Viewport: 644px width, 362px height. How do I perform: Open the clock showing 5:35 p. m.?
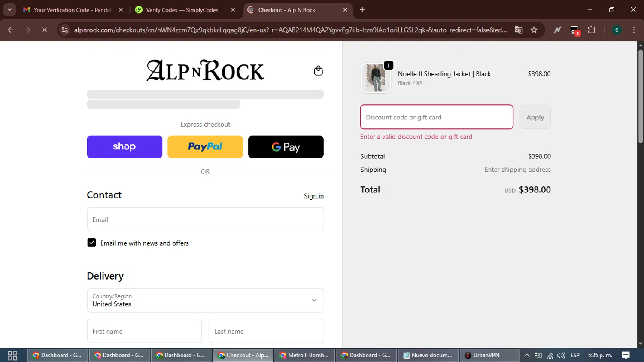coord(600,356)
